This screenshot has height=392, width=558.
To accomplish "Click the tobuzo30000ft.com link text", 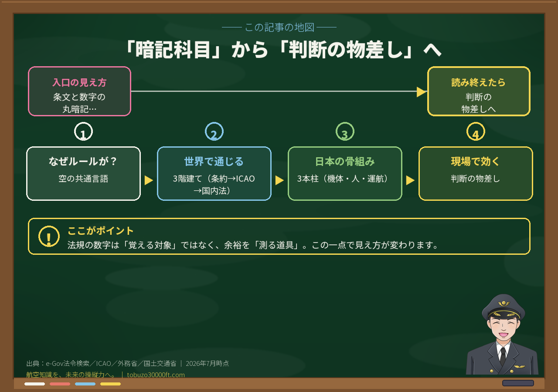I will [156, 375].
